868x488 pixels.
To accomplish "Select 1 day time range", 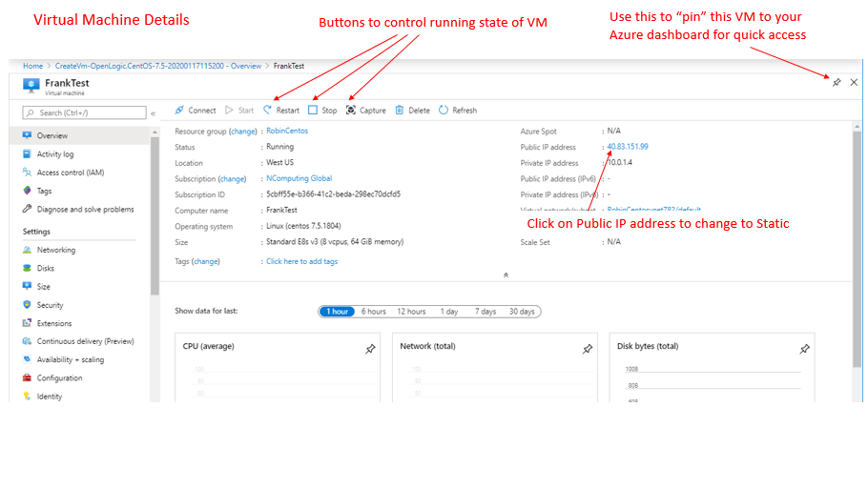I will [449, 312].
